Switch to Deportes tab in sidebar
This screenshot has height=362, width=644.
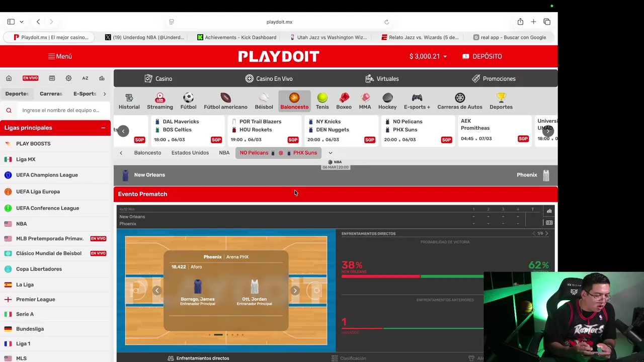17,94
